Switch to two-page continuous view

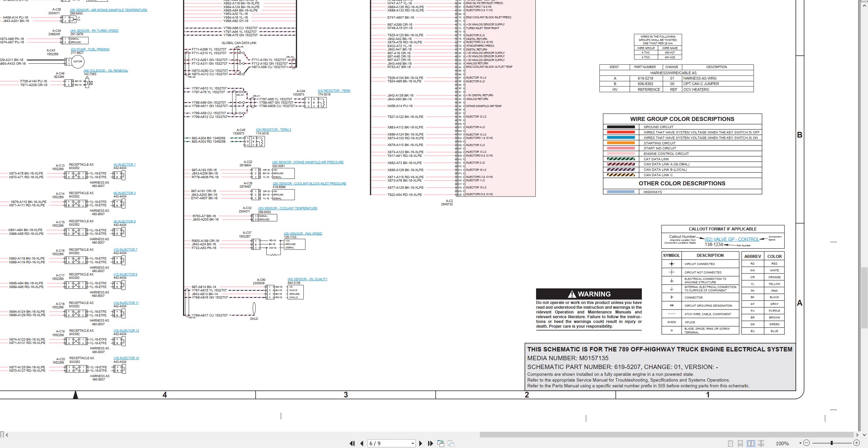point(761,443)
